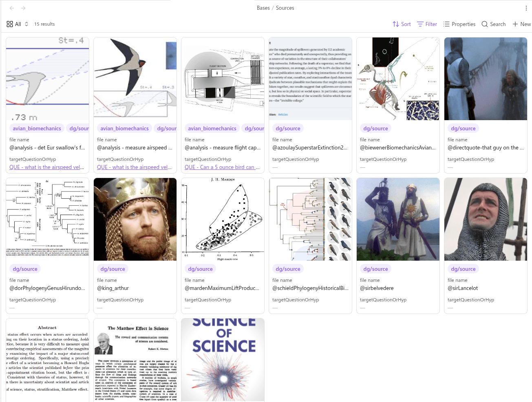Click the grid view icon beside All
Viewport: 532px width, 402px height.
coord(10,24)
